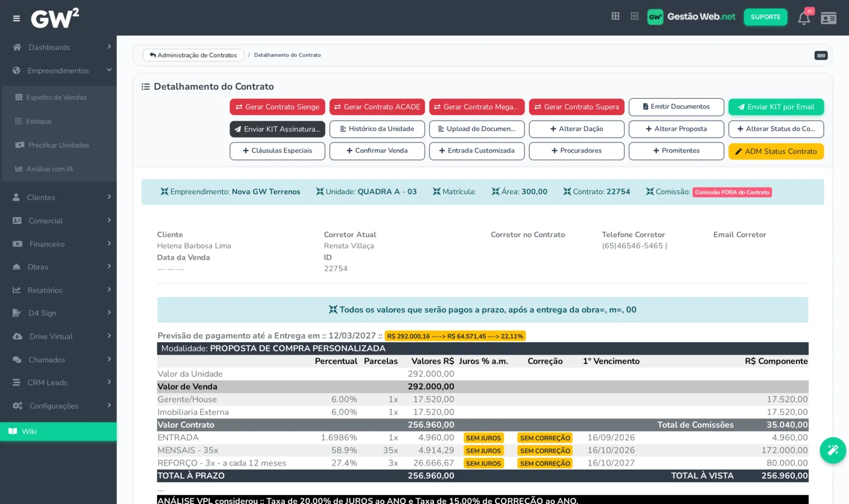
Task: Click Entrada Customizada button
Action: [x=477, y=151]
